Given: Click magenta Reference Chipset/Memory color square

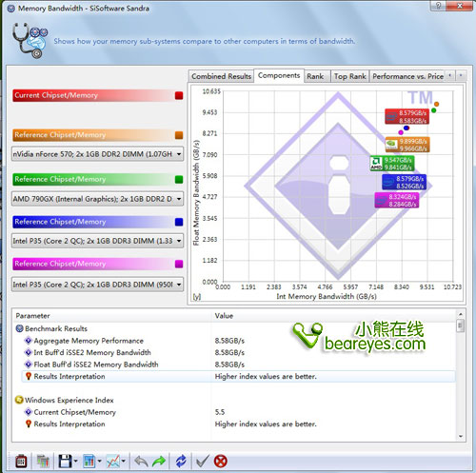Looking at the screenshot, I should click(x=179, y=264).
